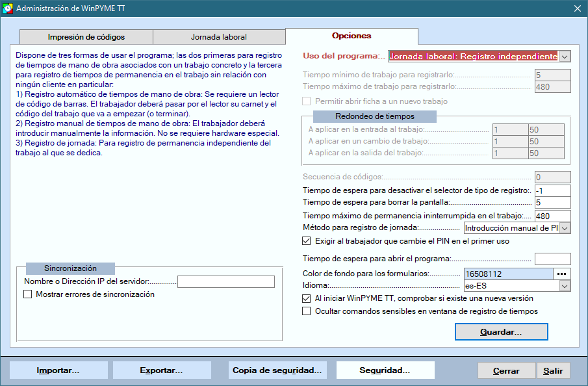Viewport: 588px width, 386px height.
Task: Click the Exportar button
Action: click(x=162, y=370)
